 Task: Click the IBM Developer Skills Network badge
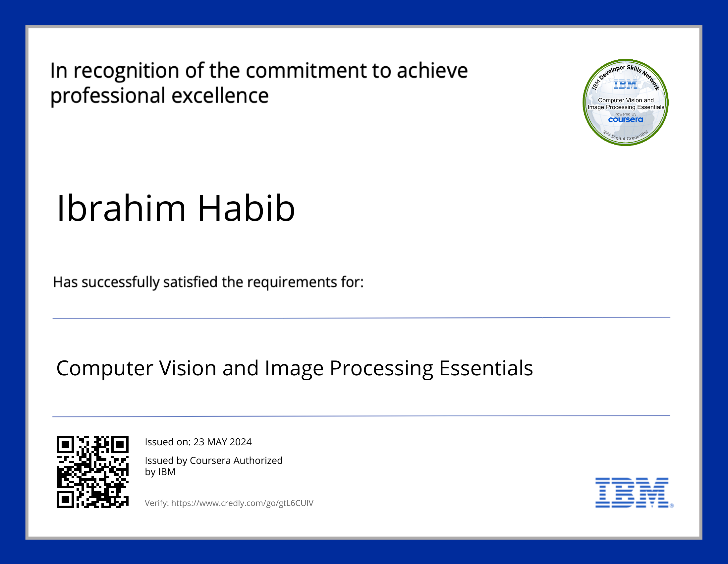pos(625,102)
